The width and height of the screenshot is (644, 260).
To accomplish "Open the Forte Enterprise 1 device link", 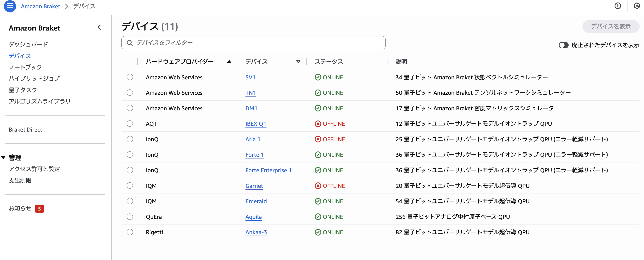I will click(x=269, y=170).
